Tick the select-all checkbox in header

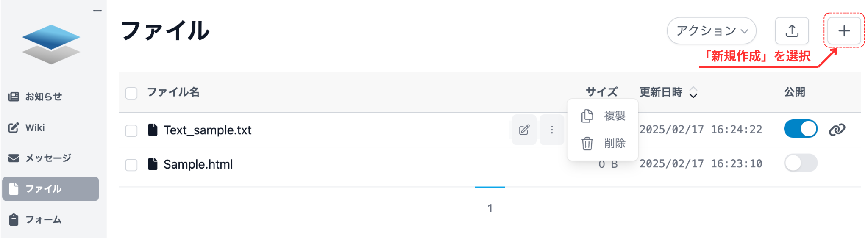[131, 93]
